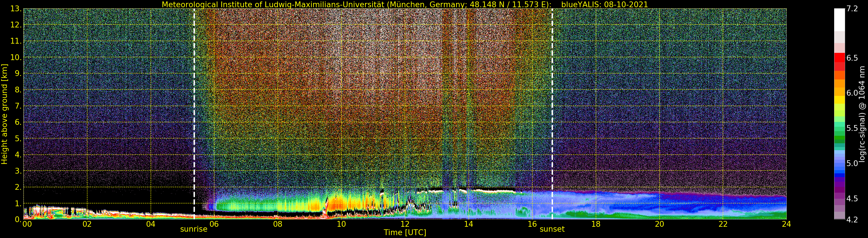Click the 7.2 colorbar value
This screenshot has height=238, width=868.
pos(852,9)
